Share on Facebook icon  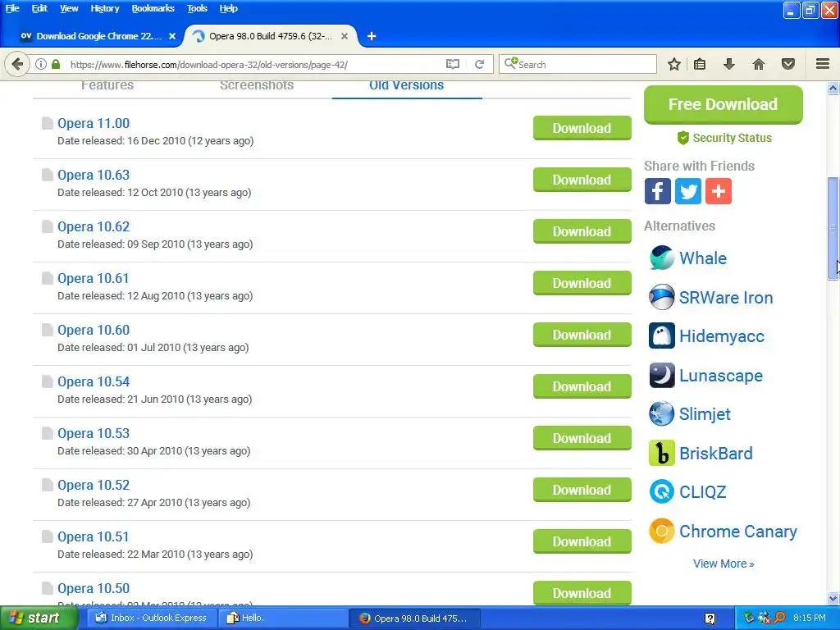pos(658,191)
